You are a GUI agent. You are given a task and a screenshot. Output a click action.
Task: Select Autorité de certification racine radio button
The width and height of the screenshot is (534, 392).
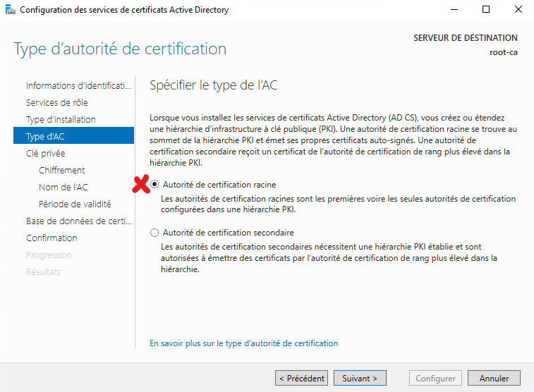point(154,185)
